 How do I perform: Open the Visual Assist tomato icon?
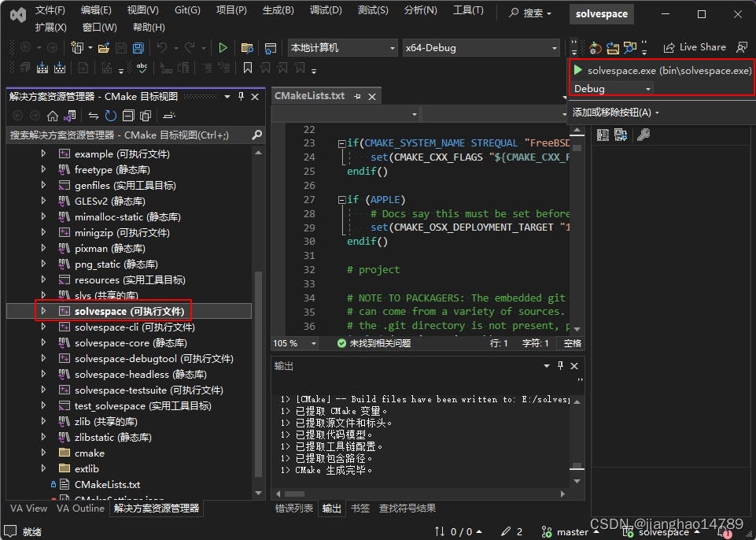click(x=596, y=47)
